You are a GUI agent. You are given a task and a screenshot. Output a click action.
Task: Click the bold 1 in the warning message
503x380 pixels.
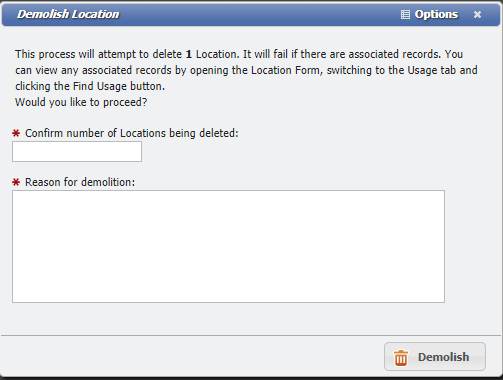click(x=189, y=54)
